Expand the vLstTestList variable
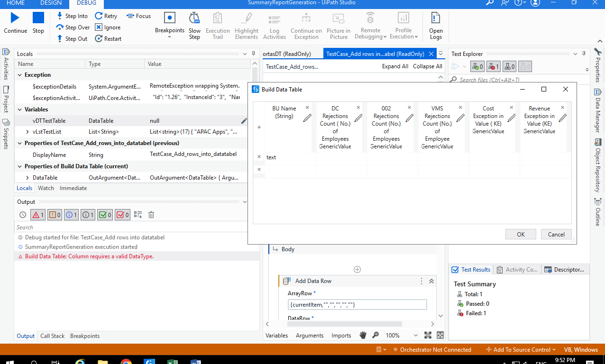The height and width of the screenshot is (364, 605). click(x=28, y=132)
